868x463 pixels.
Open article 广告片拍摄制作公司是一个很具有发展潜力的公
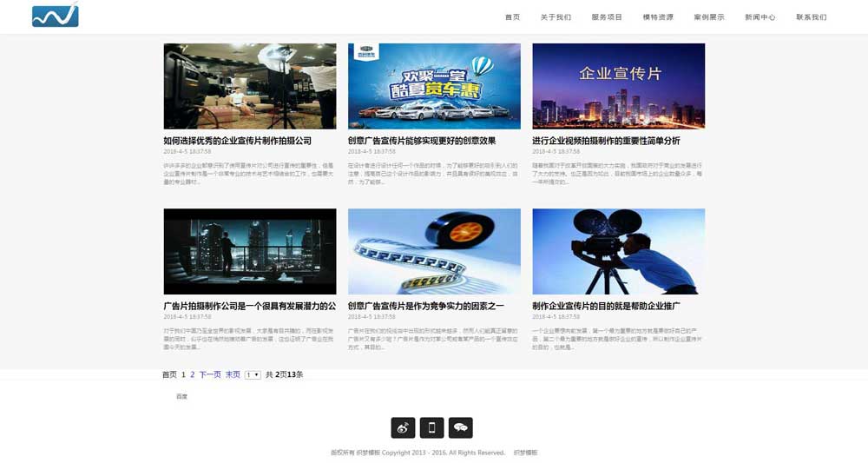[x=250, y=306]
